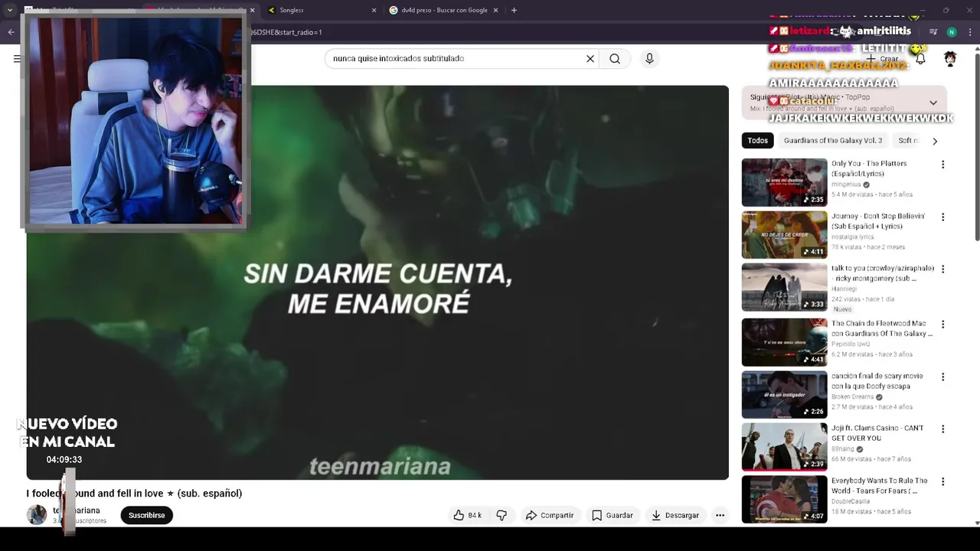The width and height of the screenshot is (980, 551).
Task: Click the Descargar download button
Action: point(675,515)
